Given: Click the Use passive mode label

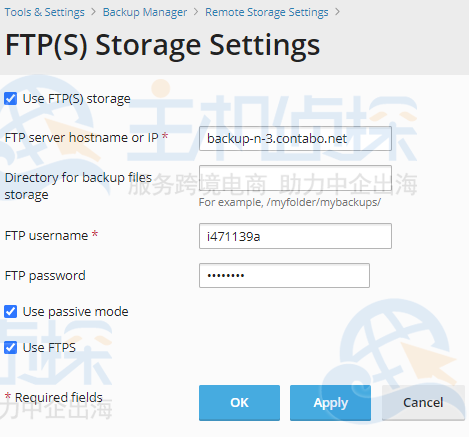Looking at the screenshot, I should 75,312.
